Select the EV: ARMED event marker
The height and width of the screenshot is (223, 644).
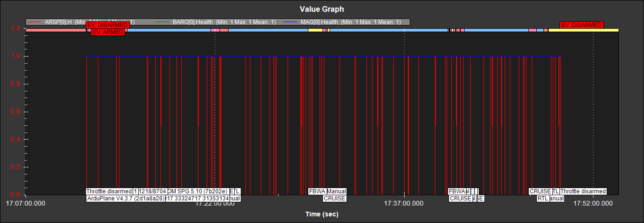coord(108,32)
